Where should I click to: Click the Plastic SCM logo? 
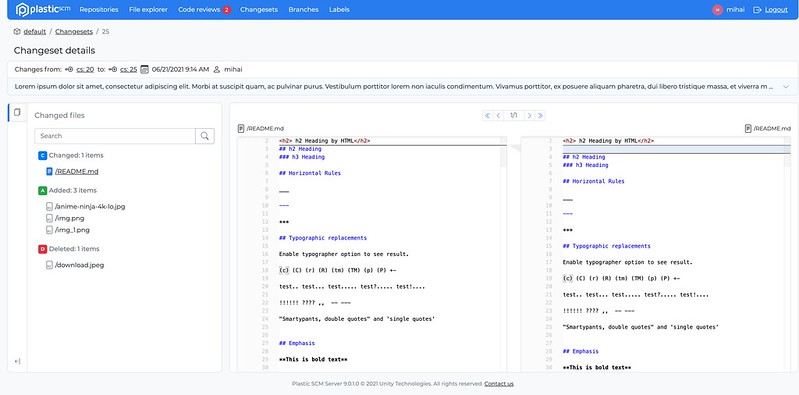(x=43, y=9)
